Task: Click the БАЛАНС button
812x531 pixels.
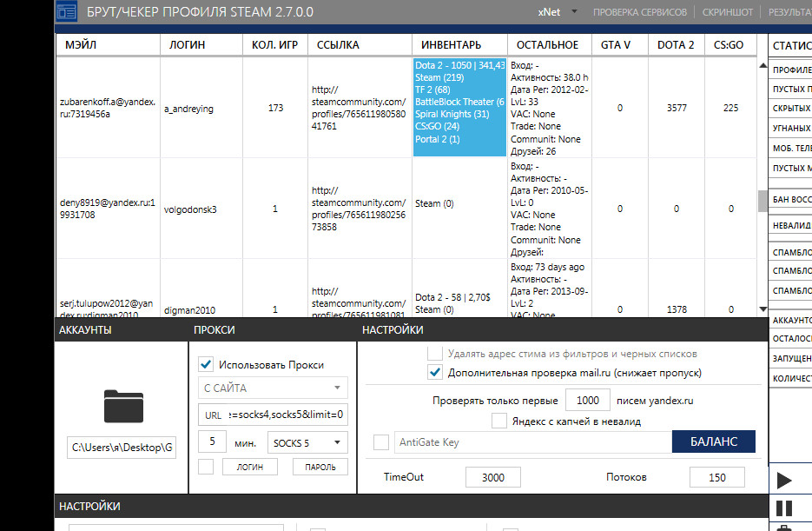Action: point(714,441)
